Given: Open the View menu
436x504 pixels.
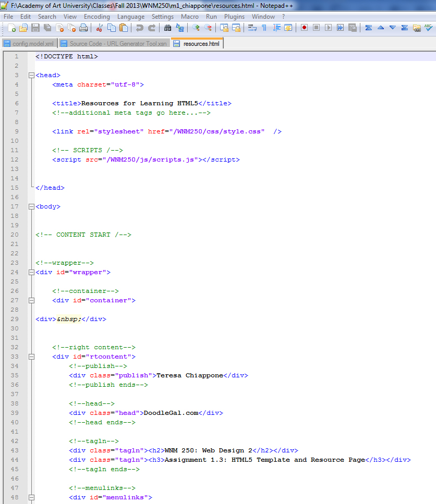Looking at the screenshot, I should [70, 17].
